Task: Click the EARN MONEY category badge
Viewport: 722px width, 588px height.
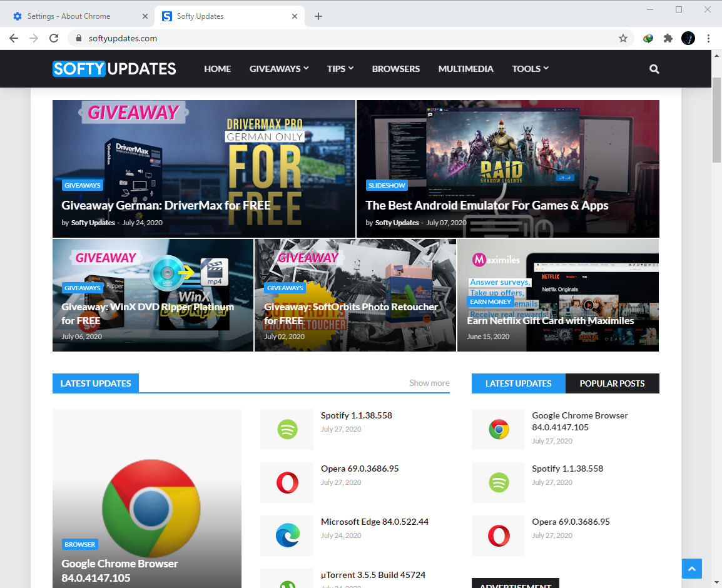Action: coord(491,302)
